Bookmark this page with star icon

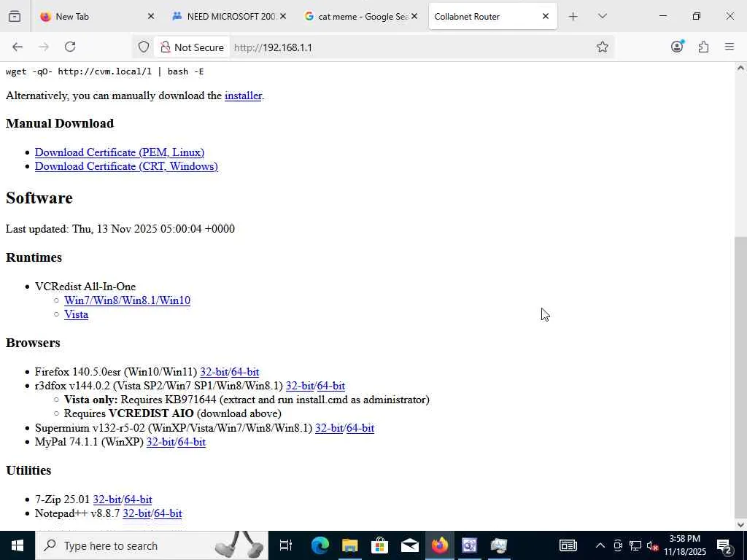tap(602, 47)
